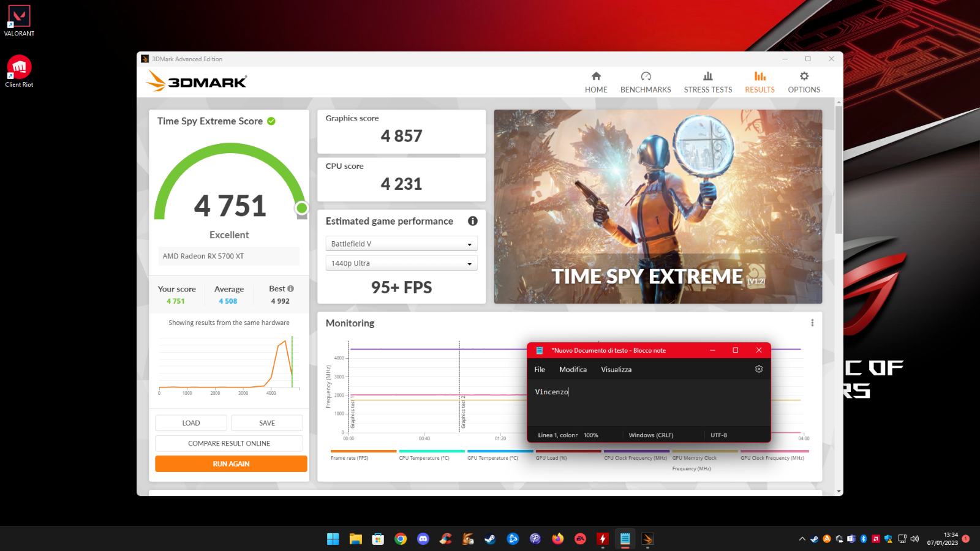Expand the system tray hidden icons
Image resolution: width=980 pixels, height=551 pixels.
click(x=802, y=539)
